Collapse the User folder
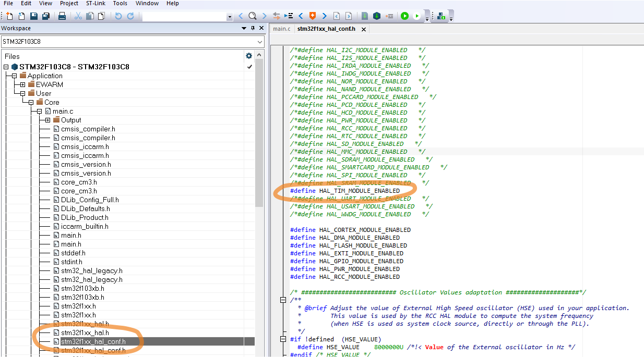This screenshot has width=644, height=357. coord(22,93)
